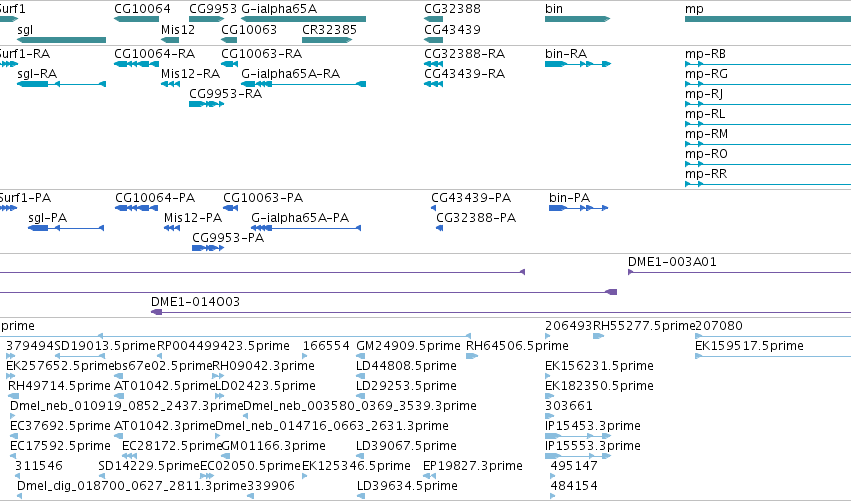The height and width of the screenshot is (501, 851).
Task: Select EST GM24909.5prime
Action: [x=408, y=346]
